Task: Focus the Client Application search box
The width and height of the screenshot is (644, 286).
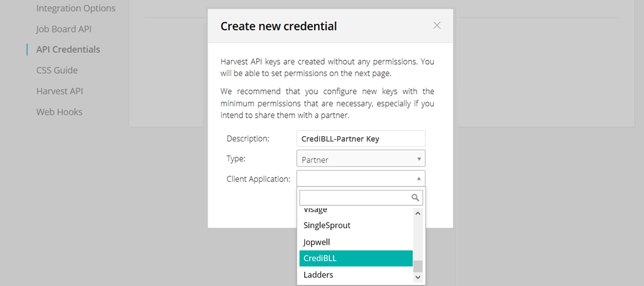Action: coord(354,198)
